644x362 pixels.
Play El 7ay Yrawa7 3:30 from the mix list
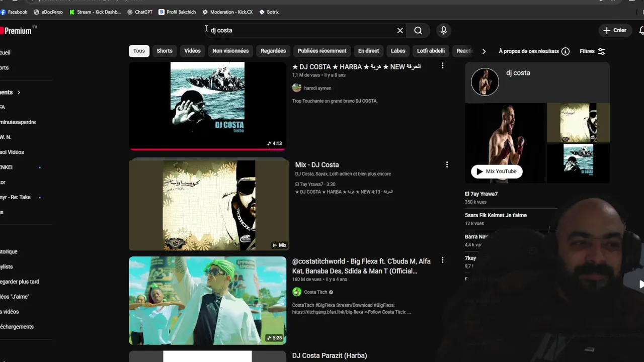tap(315, 185)
